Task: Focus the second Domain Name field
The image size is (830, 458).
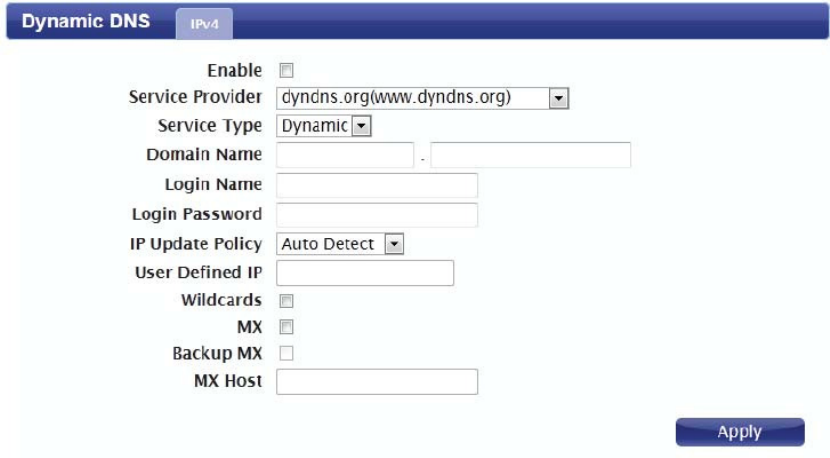Action: (x=530, y=155)
